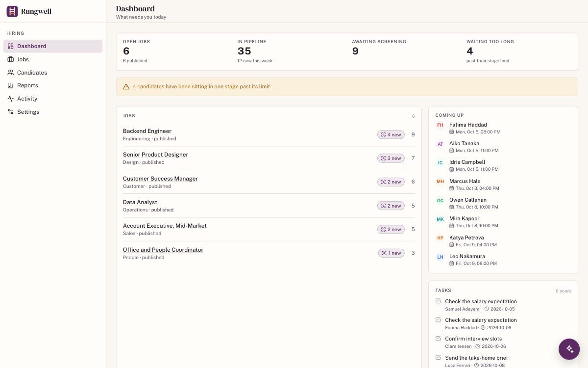
Task: Click Mira Kapoor's MK avatar
Action: click(440, 219)
